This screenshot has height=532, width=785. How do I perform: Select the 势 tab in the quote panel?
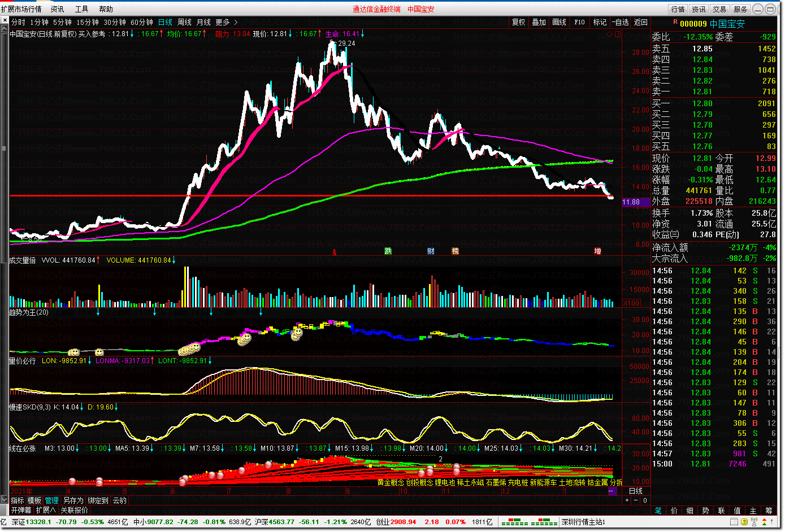tap(706, 511)
